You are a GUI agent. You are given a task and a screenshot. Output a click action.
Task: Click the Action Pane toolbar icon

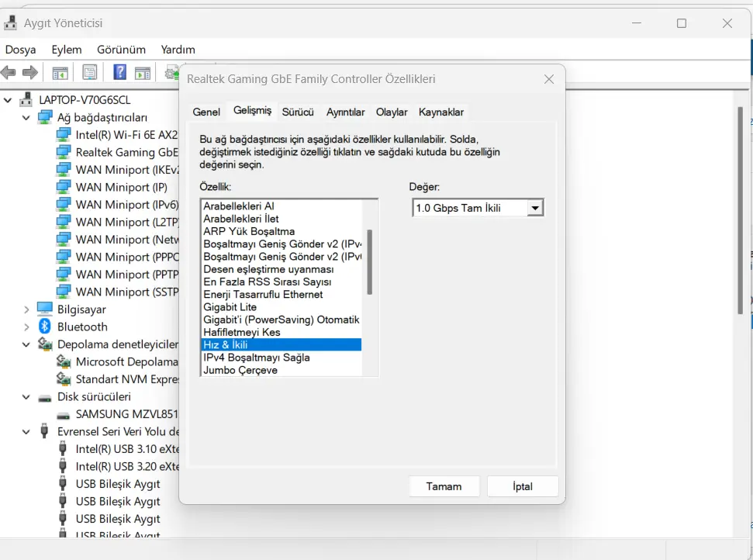coord(143,73)
